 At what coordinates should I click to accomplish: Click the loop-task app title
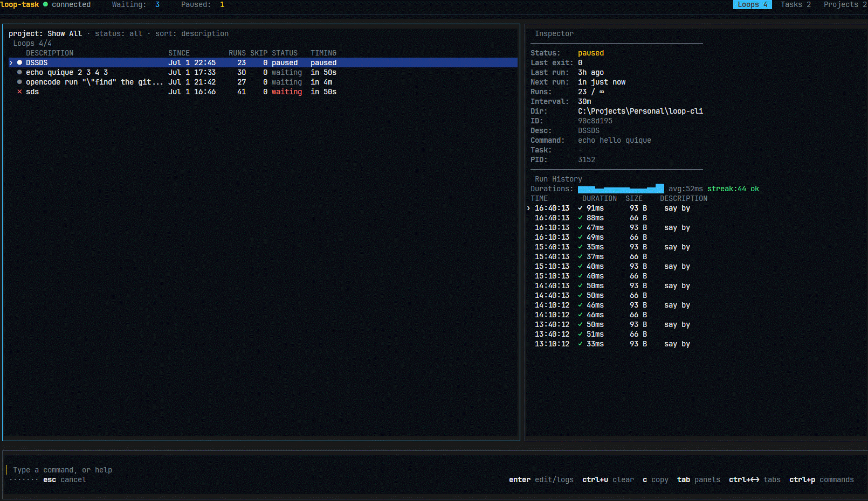click(x=19, y=4)
